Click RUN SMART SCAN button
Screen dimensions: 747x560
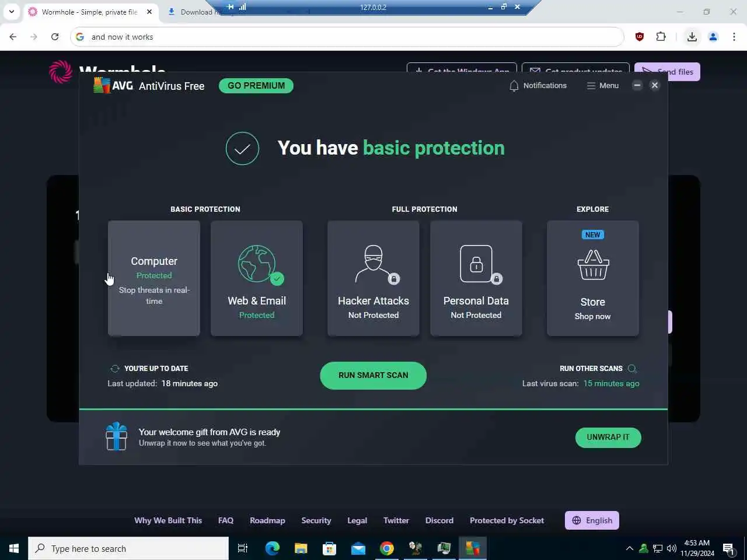[373, 375]
